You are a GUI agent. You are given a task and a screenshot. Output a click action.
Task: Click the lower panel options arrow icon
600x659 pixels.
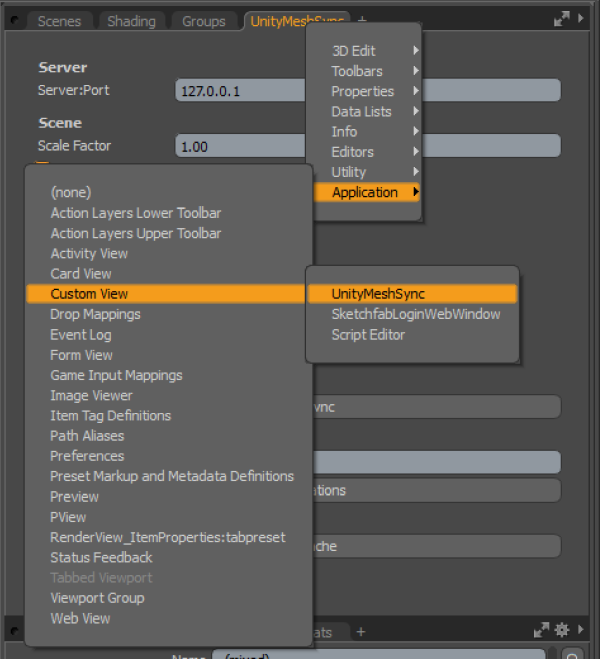click(x=581, y=630)
